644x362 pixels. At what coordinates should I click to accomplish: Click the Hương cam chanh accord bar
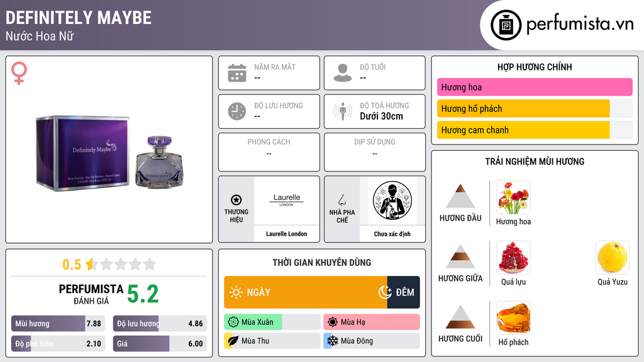535,130
